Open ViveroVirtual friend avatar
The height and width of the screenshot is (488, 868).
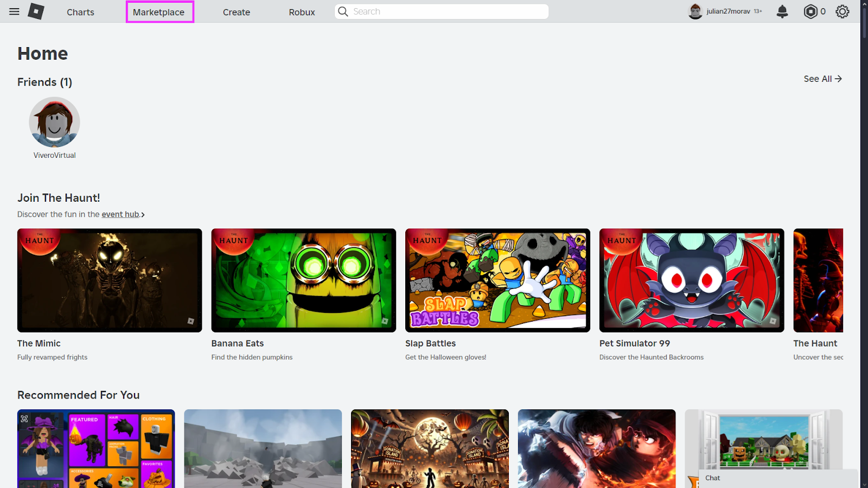[x=54, y=122]
